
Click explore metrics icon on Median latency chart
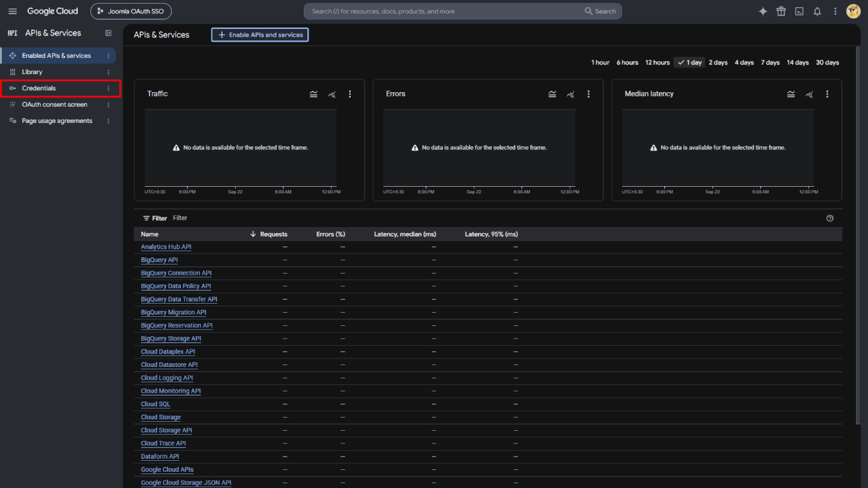click(x=809, y=94)
